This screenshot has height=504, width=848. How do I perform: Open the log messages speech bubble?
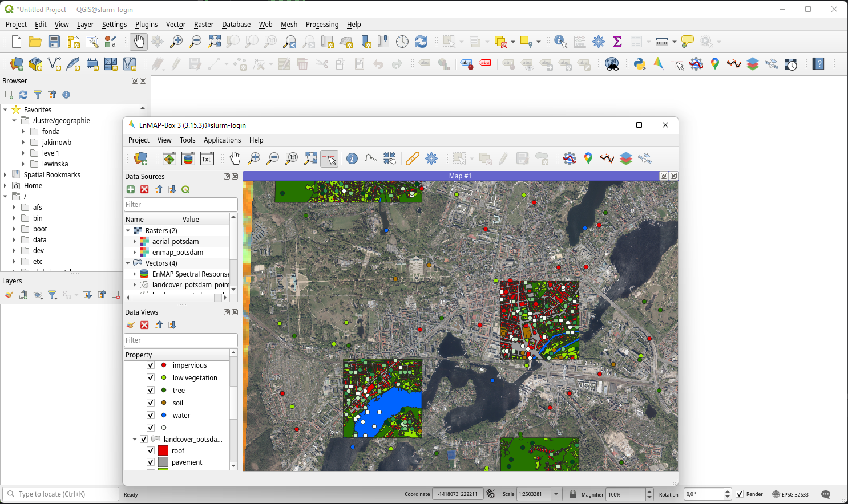pos(826,494)
